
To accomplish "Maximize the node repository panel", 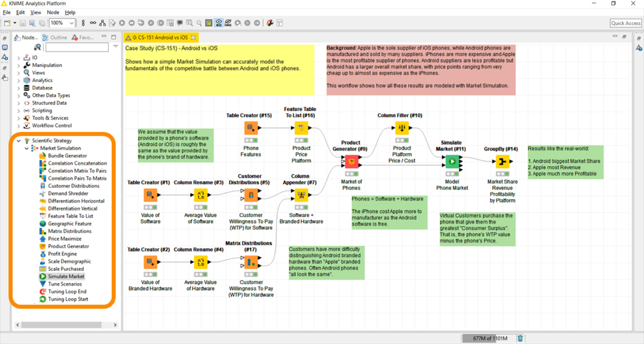I will click(x=114, y=37).
